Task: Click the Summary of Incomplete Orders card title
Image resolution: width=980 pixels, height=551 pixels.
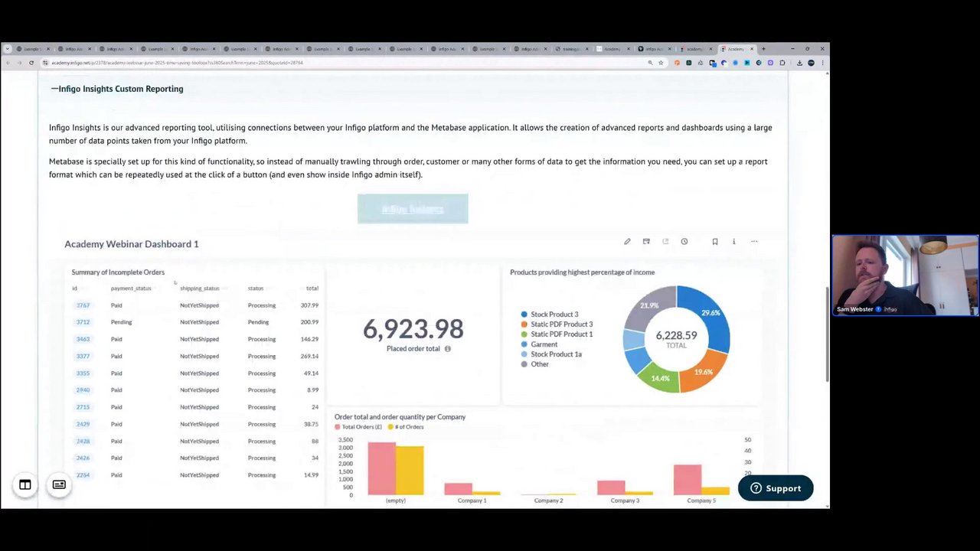Action: click(x=118, y=272)
